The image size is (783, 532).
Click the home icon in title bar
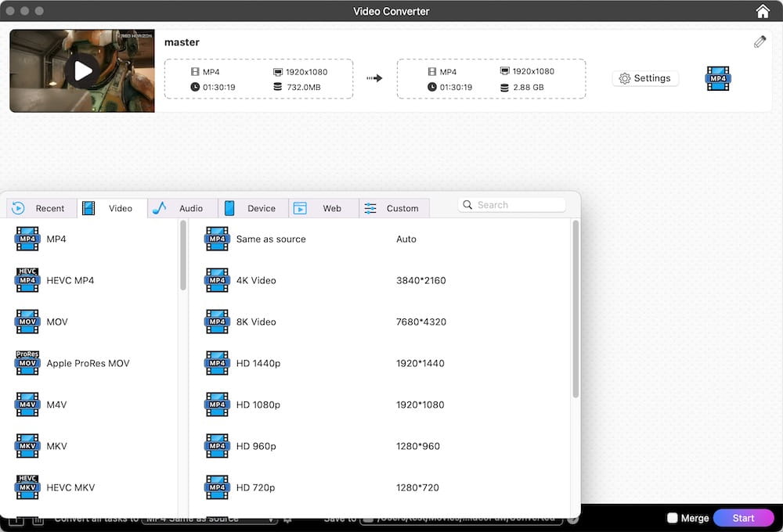(x=763, y=11)
